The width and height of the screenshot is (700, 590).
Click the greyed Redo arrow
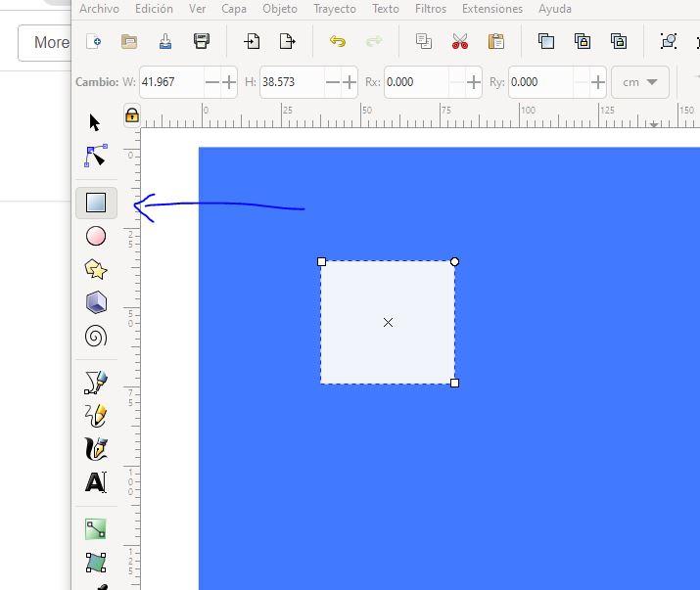374,41
